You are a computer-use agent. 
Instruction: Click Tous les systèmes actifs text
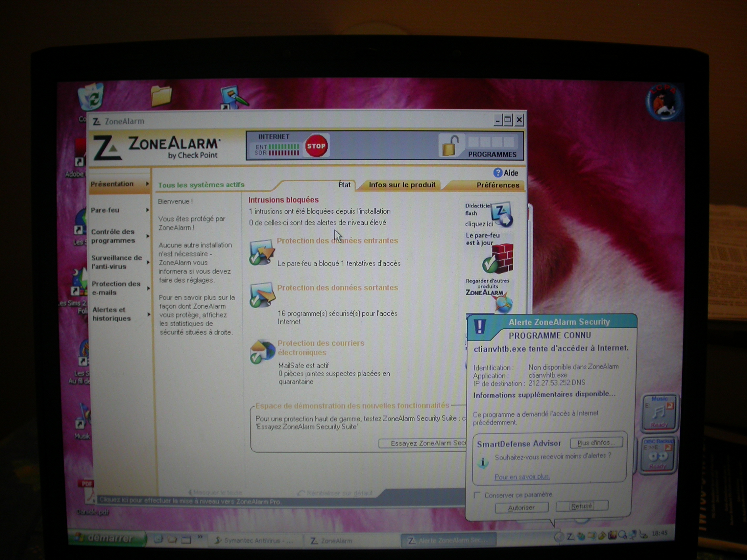(x=201, y=185)
